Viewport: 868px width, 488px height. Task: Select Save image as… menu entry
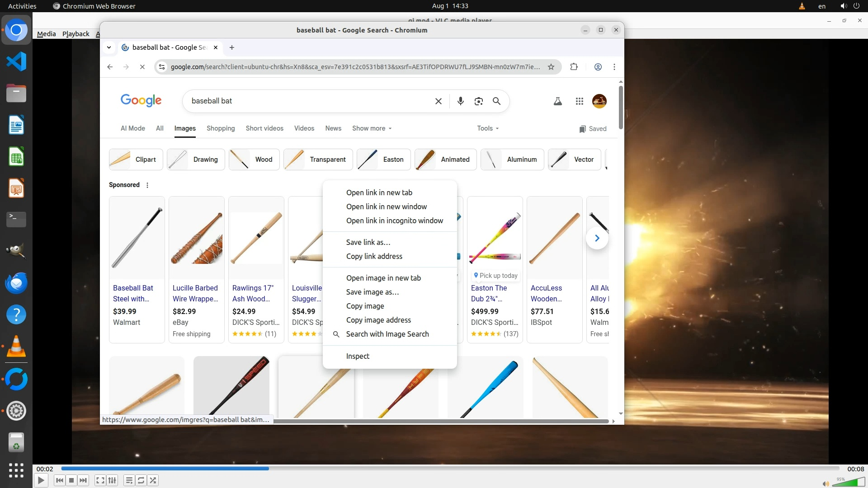click(372, 292)
